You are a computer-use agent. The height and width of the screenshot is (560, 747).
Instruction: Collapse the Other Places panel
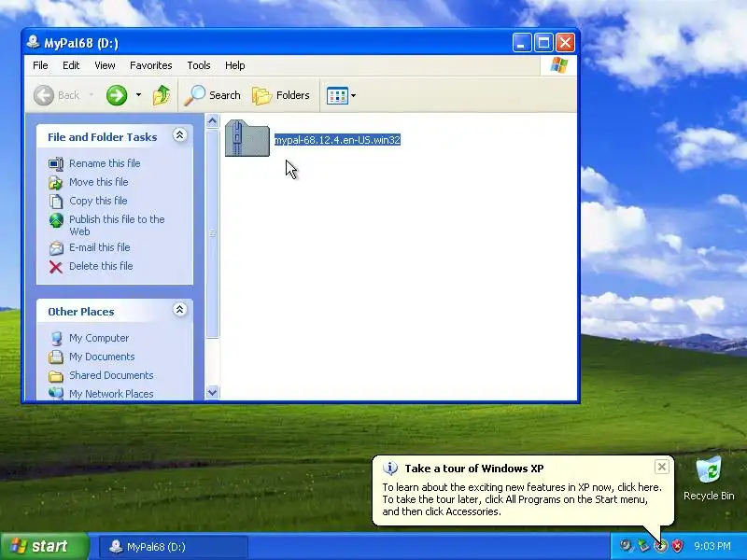179,310
